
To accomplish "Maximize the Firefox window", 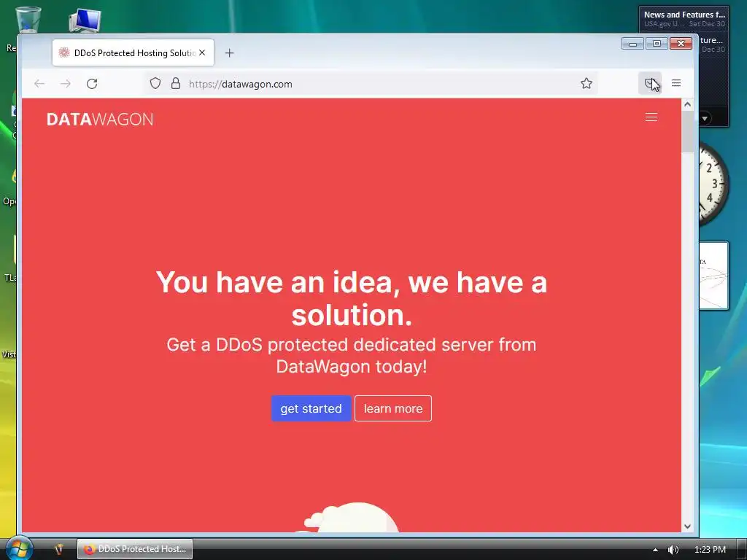I will click(657, 44).
